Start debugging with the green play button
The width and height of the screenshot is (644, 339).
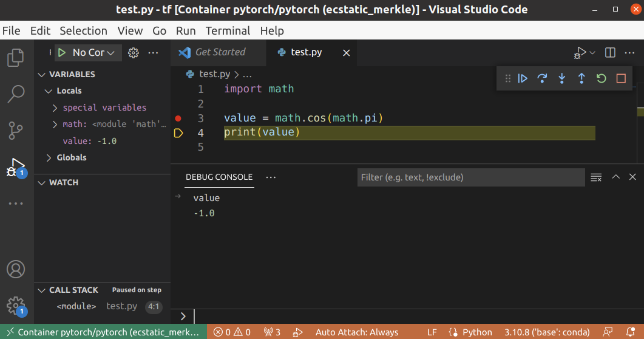click(x=62, y=53)
